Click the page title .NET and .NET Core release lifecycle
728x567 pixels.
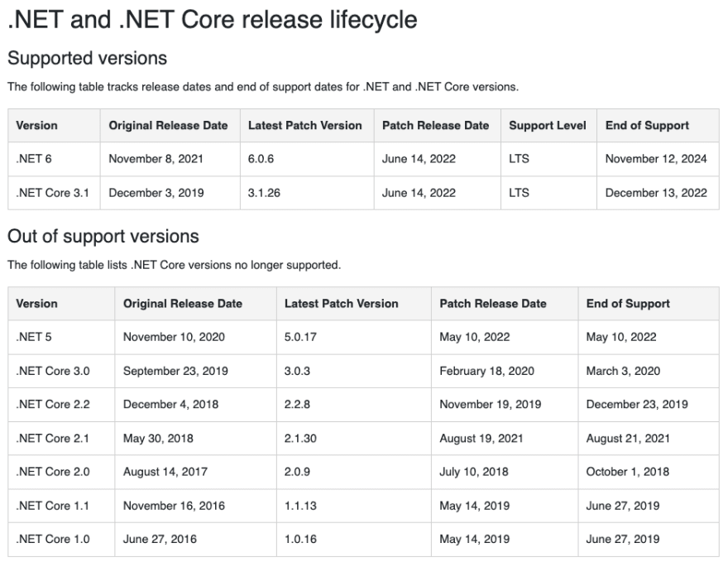pyautogui.click(x=213, y=20)
